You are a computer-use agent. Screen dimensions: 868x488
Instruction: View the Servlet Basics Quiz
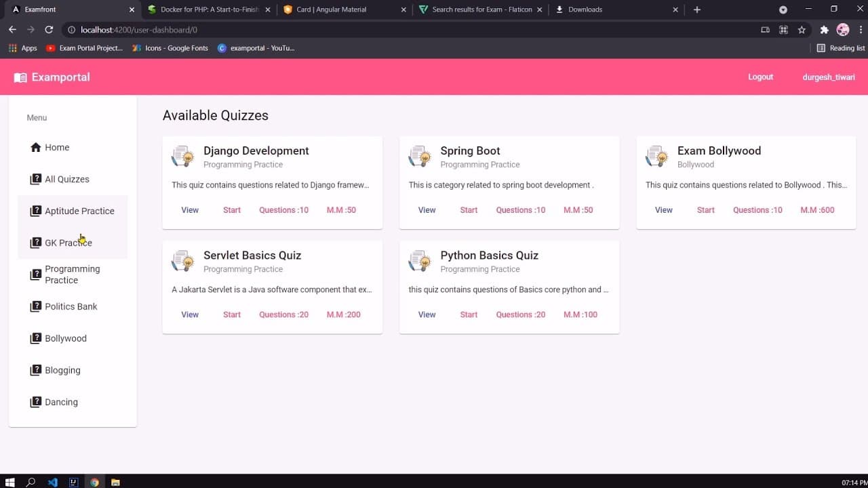[190, 314]
